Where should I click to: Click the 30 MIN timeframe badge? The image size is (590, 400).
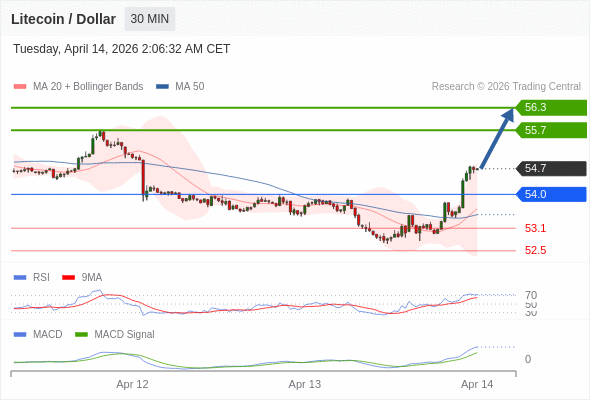[150, 19]
